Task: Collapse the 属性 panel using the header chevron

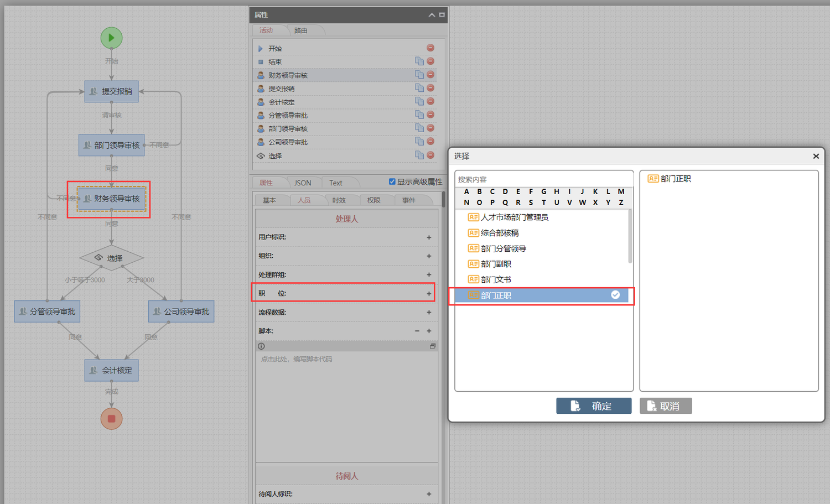Action: coord(432,15)
